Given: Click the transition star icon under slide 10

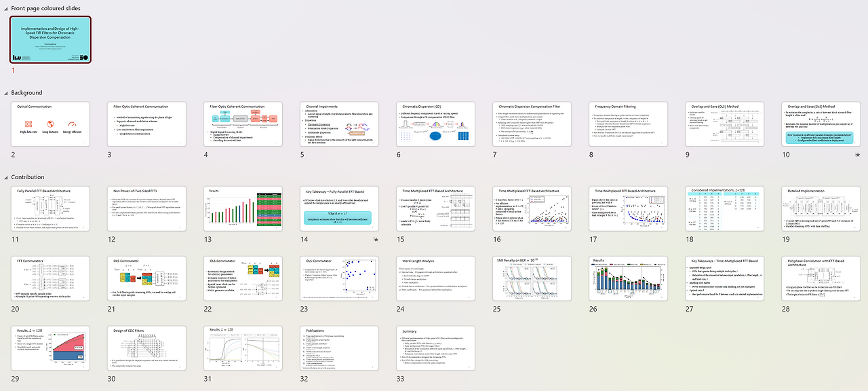Looking at the screenshot, I should (x=857, y=155).
